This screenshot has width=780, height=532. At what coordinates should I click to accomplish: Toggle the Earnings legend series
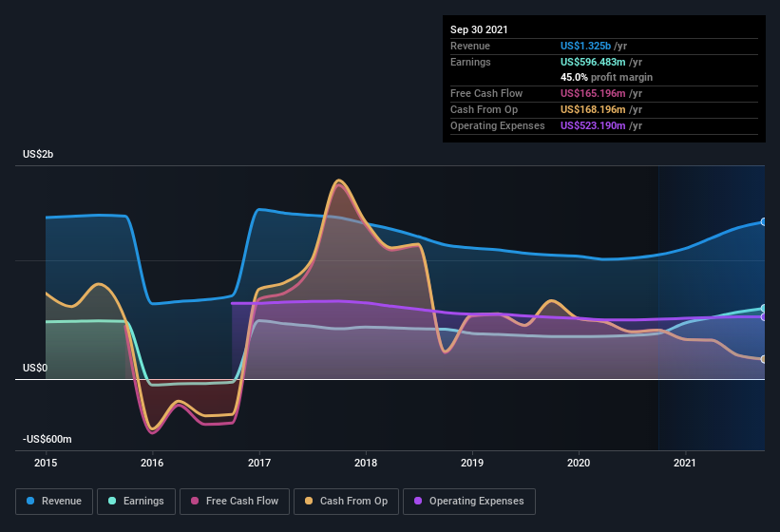tap(136, 502)
